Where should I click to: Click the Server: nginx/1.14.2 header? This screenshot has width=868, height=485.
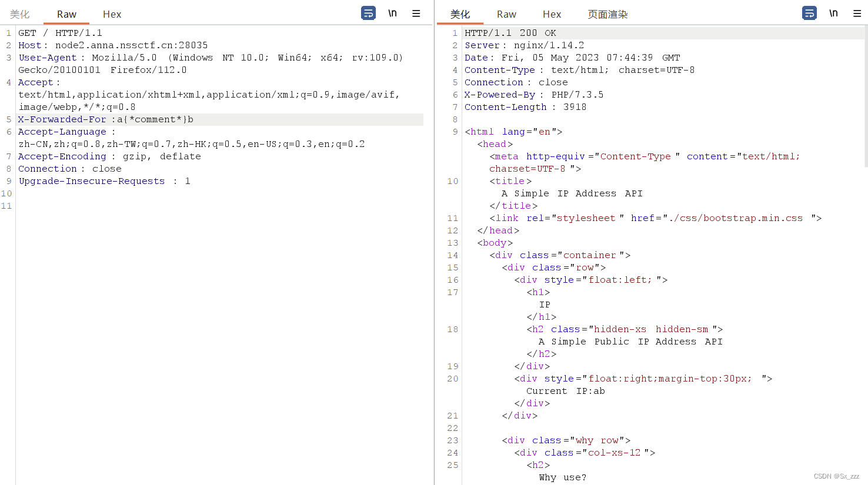(525, 45)
